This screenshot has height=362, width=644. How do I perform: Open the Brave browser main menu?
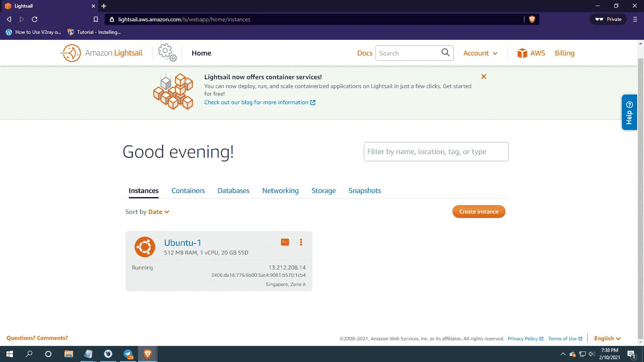[635, 19]
